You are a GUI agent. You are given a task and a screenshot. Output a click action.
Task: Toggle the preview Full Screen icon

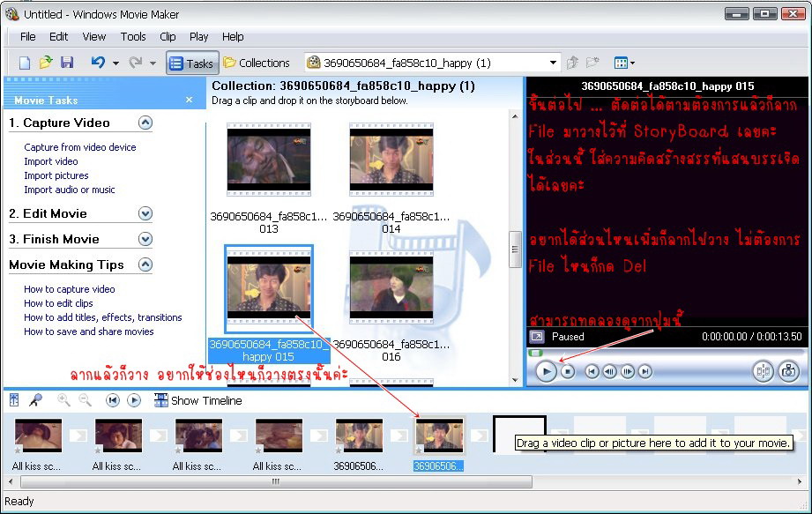click(537, 337)
